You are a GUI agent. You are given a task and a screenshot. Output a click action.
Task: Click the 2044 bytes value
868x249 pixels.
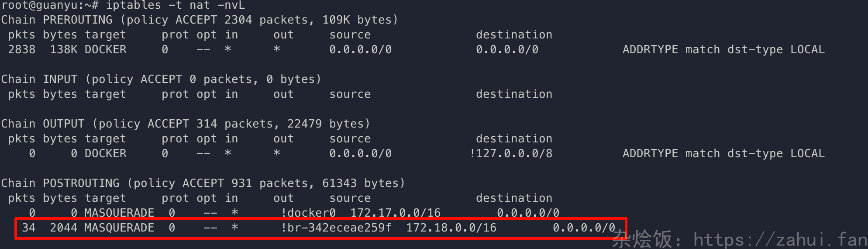click(x=64, y=228)
